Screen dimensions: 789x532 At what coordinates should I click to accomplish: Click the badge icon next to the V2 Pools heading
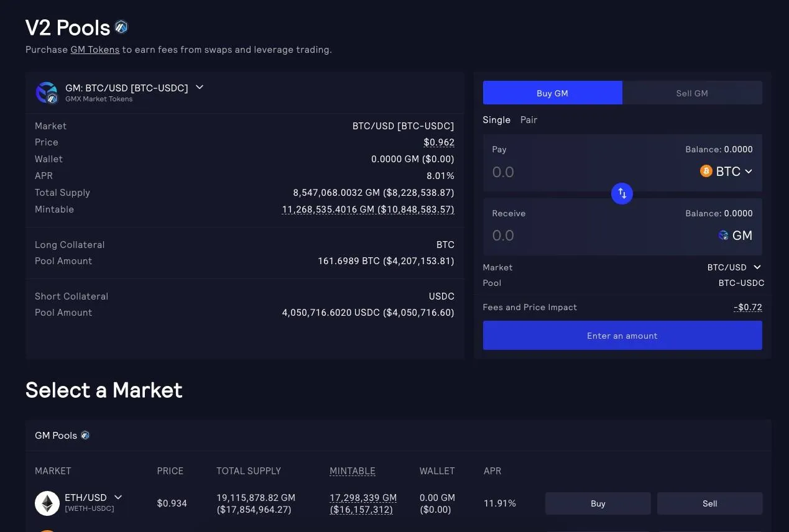pyautogui.click(x=121, y=27)
